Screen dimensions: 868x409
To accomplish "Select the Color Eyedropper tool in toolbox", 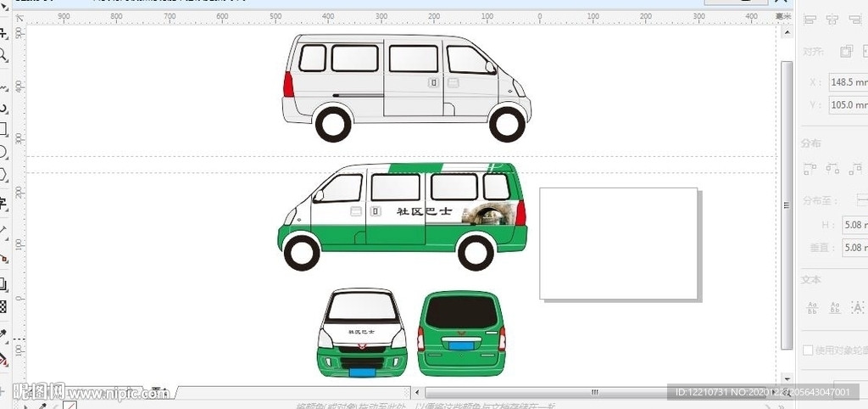I will (x=3, y=333).
